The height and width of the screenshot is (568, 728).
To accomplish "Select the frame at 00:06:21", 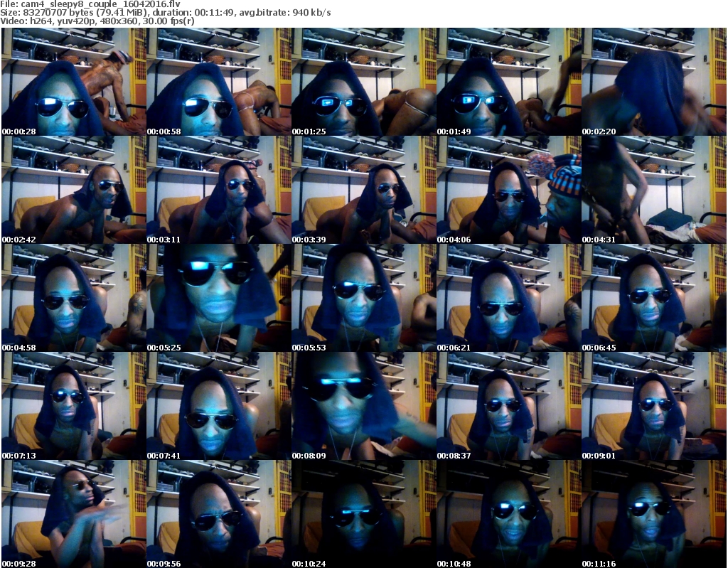I will (509, 298).
